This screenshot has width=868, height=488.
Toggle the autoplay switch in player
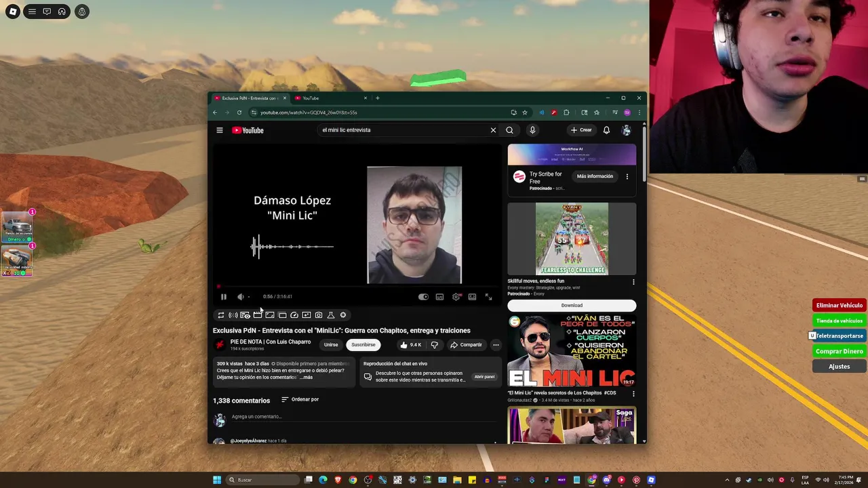click(x=423, y=296)
